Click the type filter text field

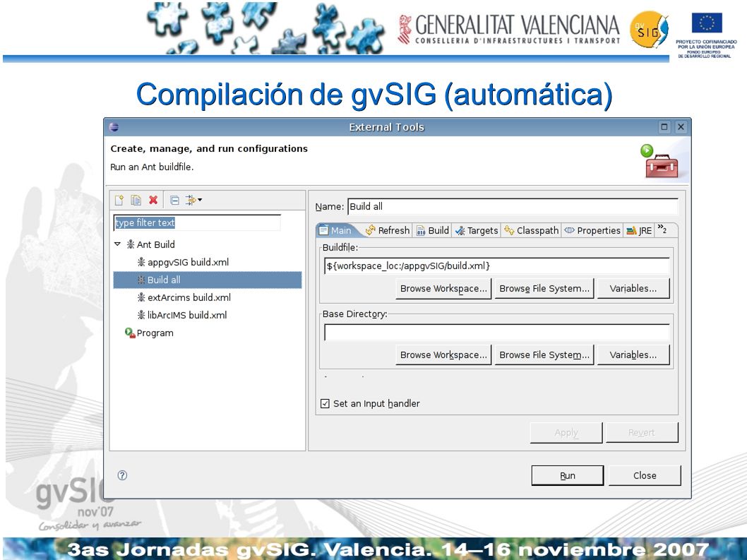tap(197, 222)
